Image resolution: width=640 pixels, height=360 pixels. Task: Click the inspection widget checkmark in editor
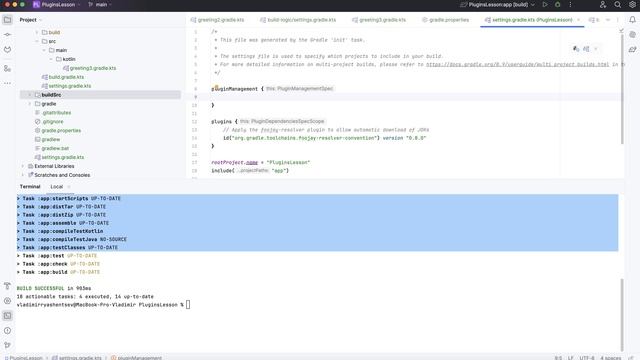621,31
